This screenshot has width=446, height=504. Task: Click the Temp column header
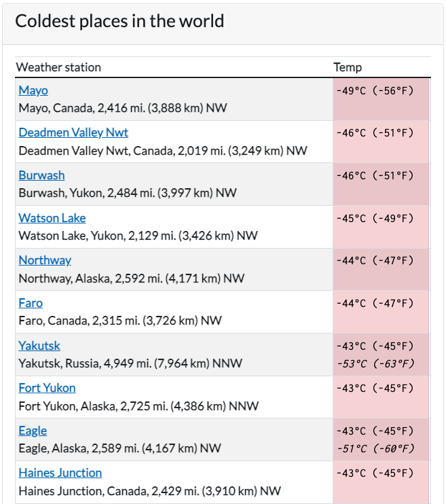pos(348,67)
